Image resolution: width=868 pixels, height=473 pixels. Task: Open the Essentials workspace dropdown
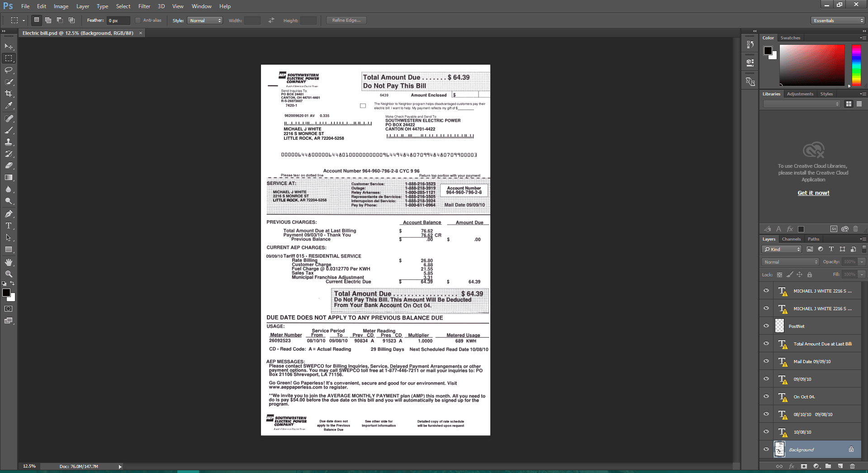coord(838,20)
